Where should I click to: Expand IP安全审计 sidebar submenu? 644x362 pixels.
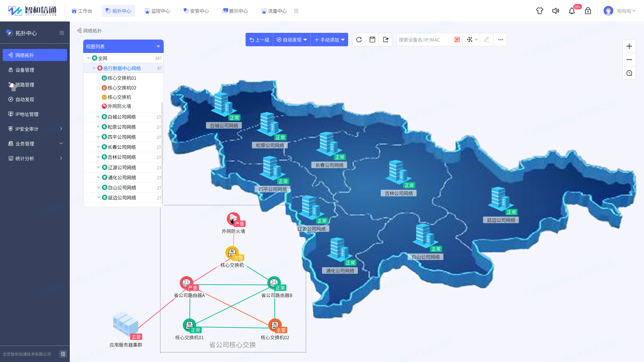(x=61, y=129)
